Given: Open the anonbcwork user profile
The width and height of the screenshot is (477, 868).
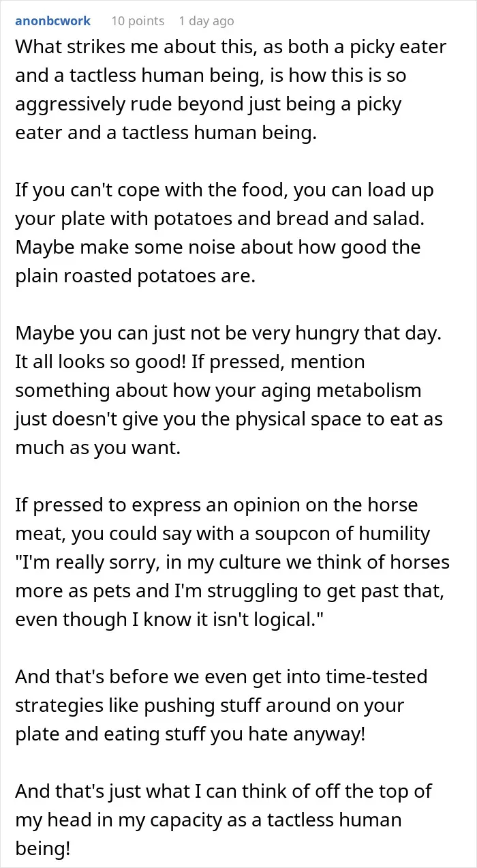Looking at the screenshot, I should [52, 21].
